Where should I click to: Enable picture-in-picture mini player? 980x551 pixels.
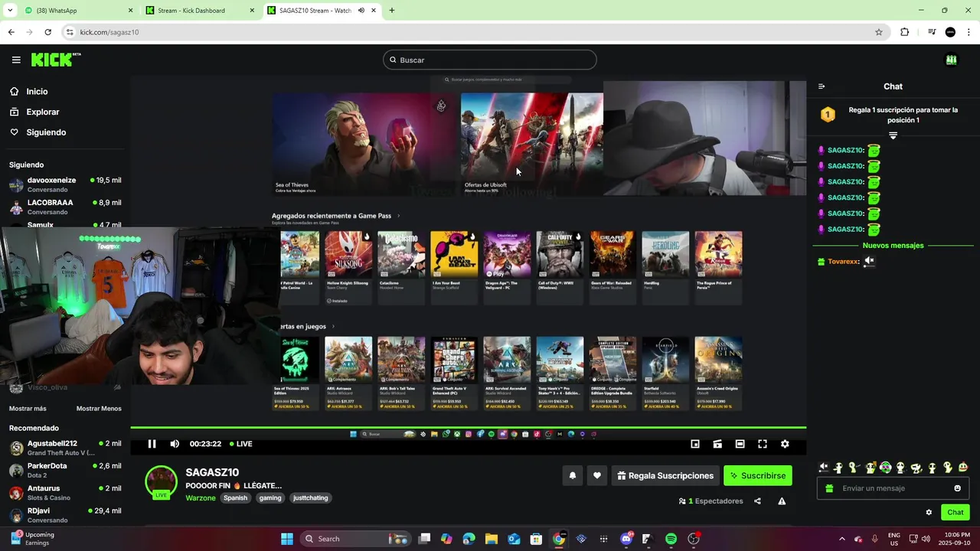695,444
